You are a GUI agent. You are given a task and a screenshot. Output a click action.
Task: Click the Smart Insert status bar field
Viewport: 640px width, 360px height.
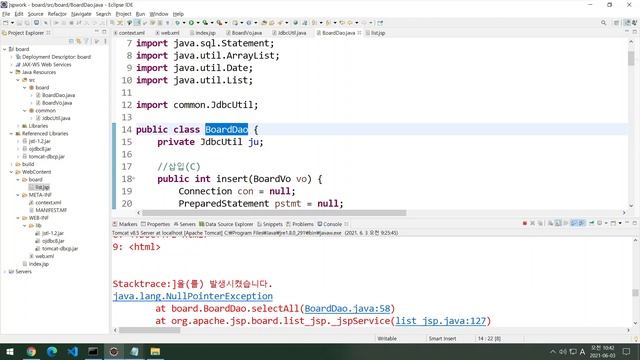coord(442,338)
